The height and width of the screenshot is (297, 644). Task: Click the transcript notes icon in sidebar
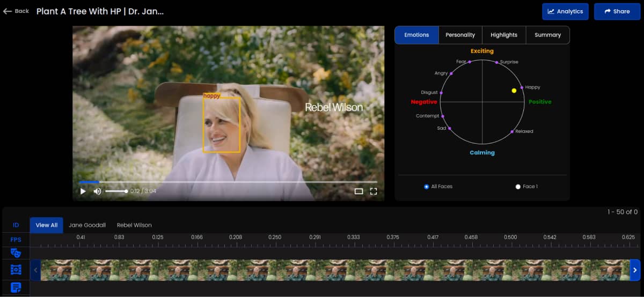point(16,287)
